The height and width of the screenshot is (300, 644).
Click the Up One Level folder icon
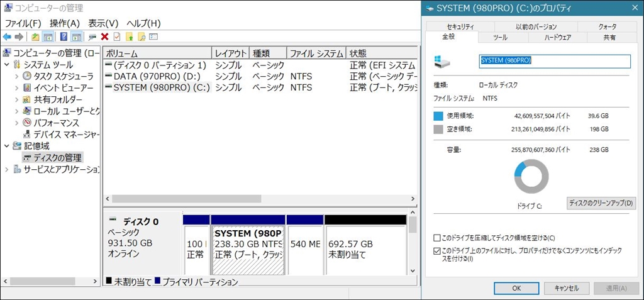click(35, 37)
